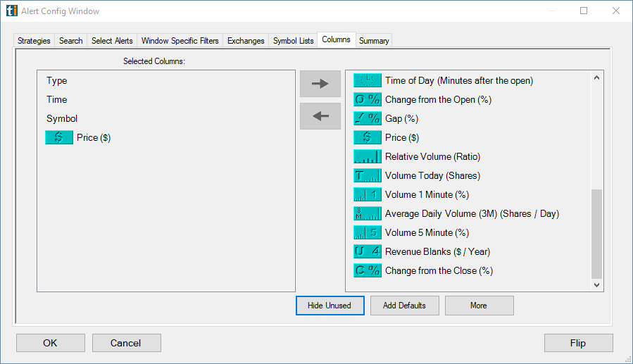Viewport: 633px width, 364px height.
Task: Click the left arrow move button
Action: click(x=320, y=116)
